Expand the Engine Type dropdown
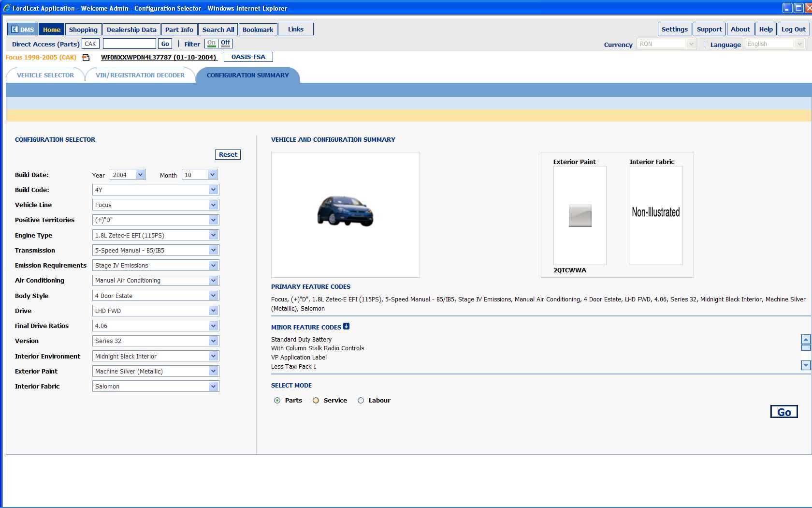Screen dimensions: 812x508 tap(213, 235)
